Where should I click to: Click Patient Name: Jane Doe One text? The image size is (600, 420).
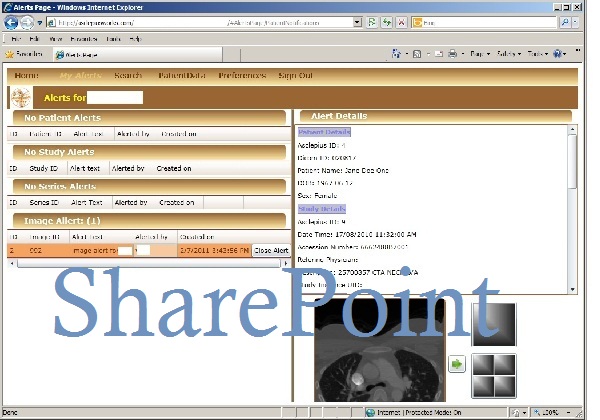(343, 171)
